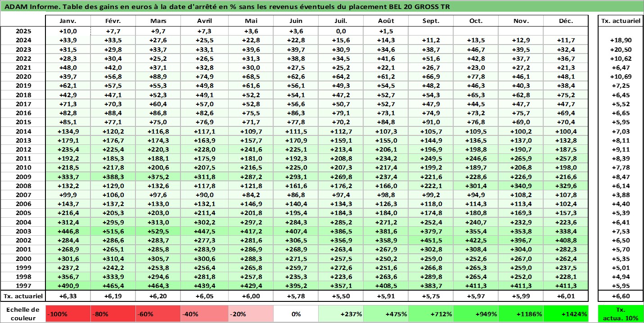Select the January 2025 value +10,0
This screenshot has width=644, height=323.
pos(68,31)
